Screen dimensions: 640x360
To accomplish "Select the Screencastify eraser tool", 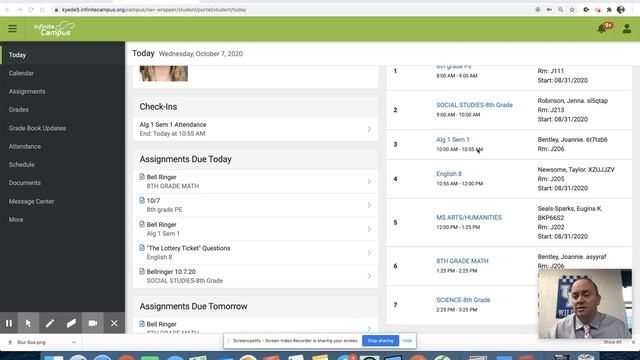I will [x=71, y=323].
